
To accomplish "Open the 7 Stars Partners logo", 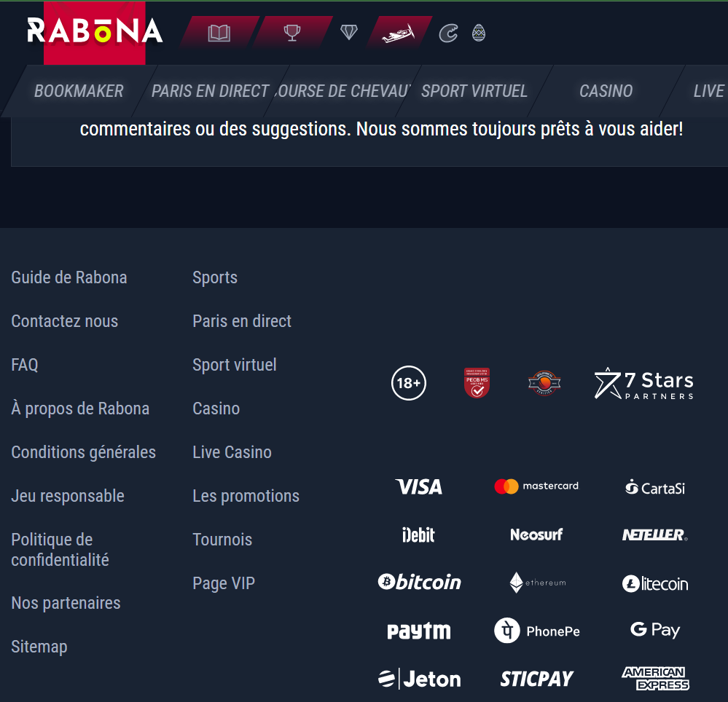I will (644, 384).
